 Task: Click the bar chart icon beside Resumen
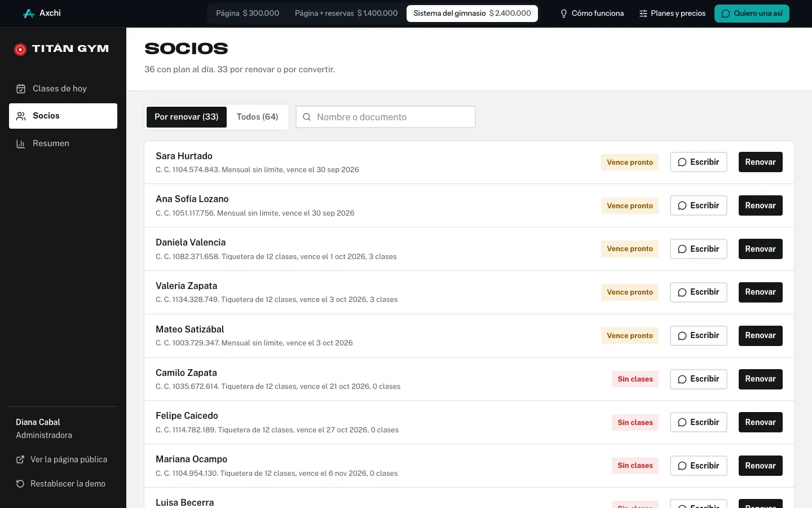21,144
